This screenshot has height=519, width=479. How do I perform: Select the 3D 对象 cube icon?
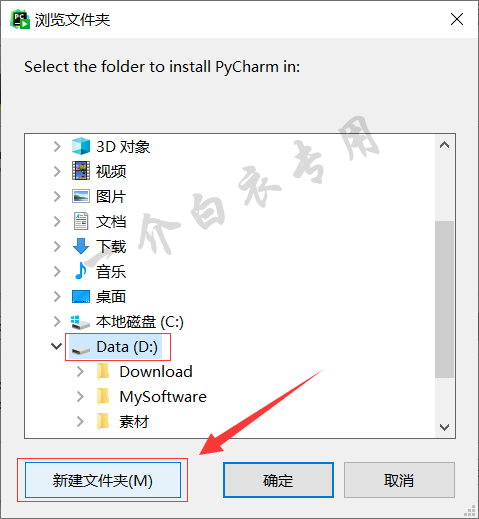pyautogui.click(x=81, y=146)
